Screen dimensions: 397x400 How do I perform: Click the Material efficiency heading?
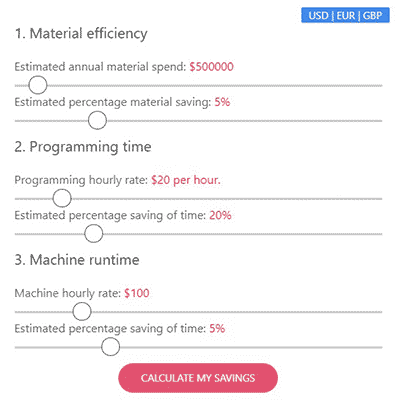pos(81,34)
